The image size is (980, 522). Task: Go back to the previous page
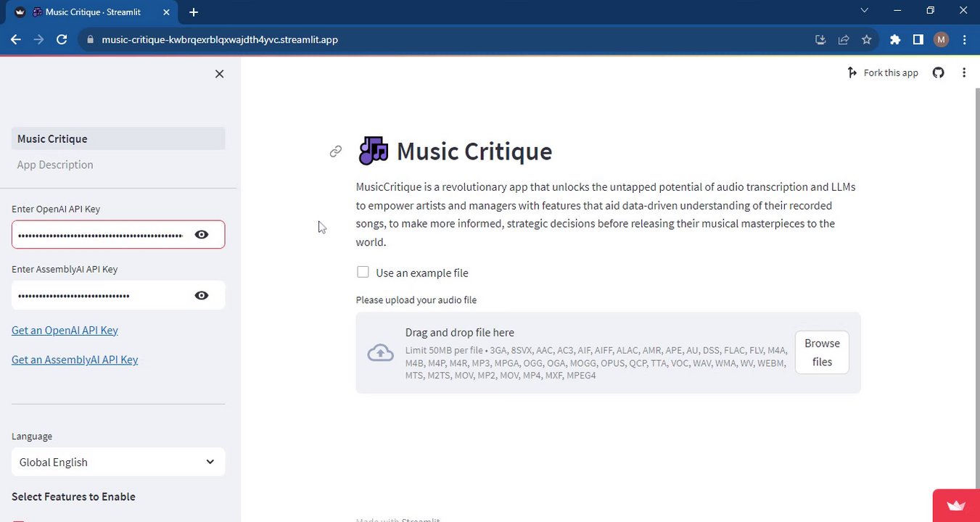[16, 40]
